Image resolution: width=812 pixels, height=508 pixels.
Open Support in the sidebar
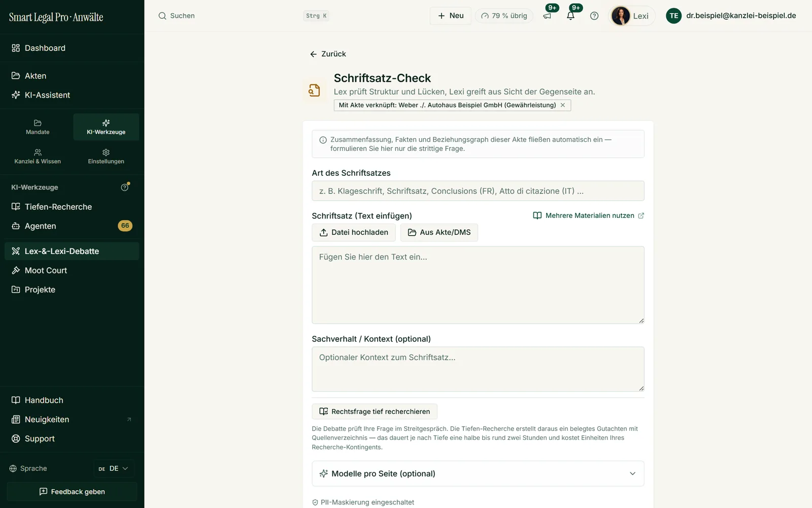coord(72,439)
